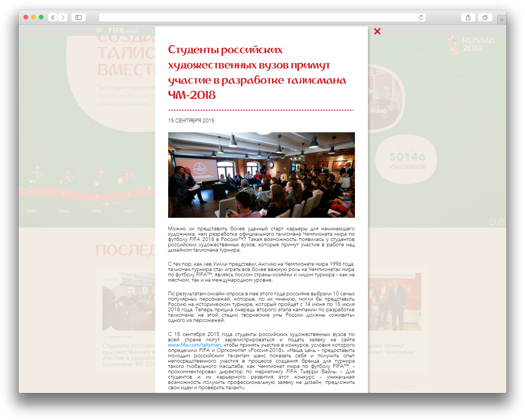The image size is (525, 420).
Task: Show all tabs overview button
Action: pyautogui.click(x=485, y=17)
